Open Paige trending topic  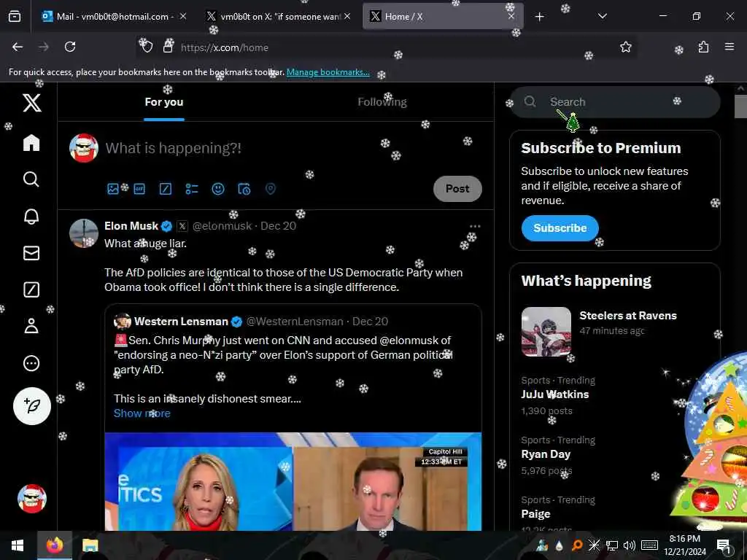point(535,514)
